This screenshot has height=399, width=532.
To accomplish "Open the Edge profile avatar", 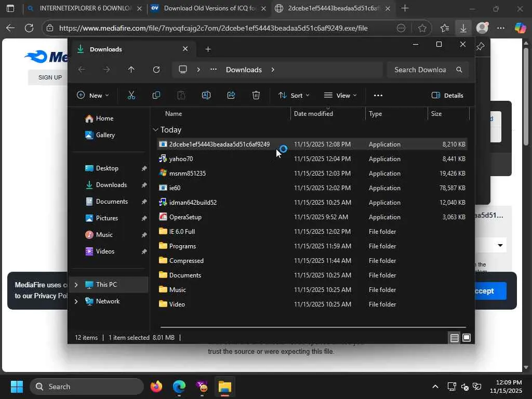I will coord(482,28).
